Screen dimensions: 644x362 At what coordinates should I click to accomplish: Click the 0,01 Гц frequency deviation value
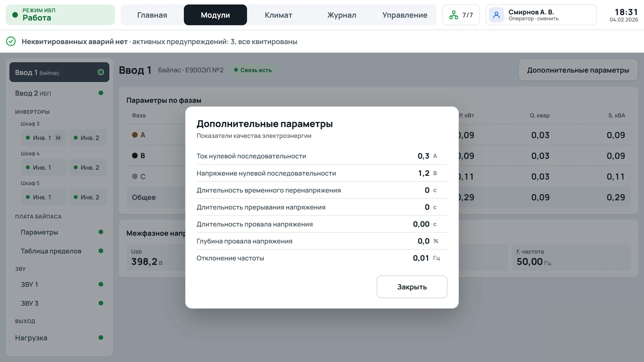point(426,258)
